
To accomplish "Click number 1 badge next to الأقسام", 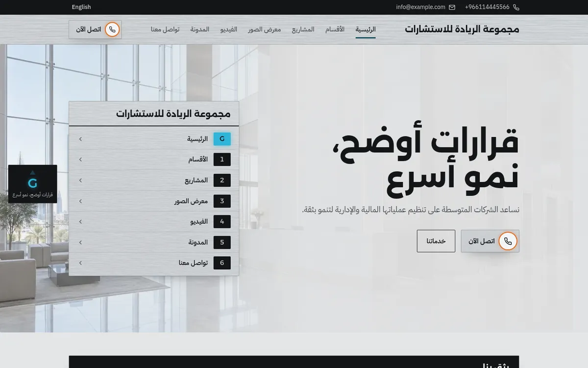I will pos(222,159).
